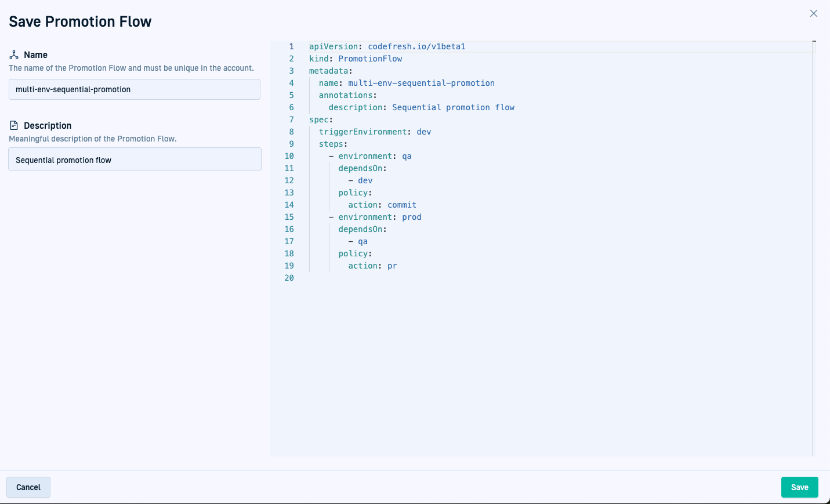
Task: Click the Cancel button
Action: tap(28, 487)
